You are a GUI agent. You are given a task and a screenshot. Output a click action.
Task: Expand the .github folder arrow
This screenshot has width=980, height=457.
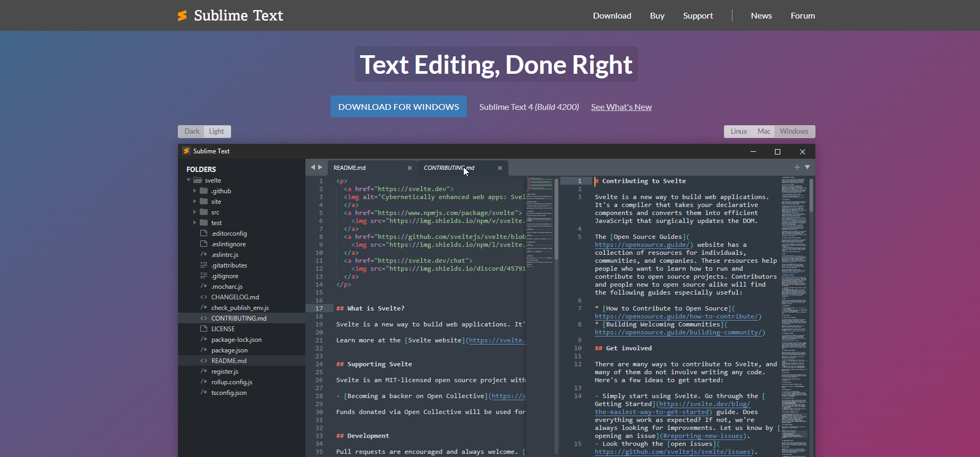click(195, 191)
